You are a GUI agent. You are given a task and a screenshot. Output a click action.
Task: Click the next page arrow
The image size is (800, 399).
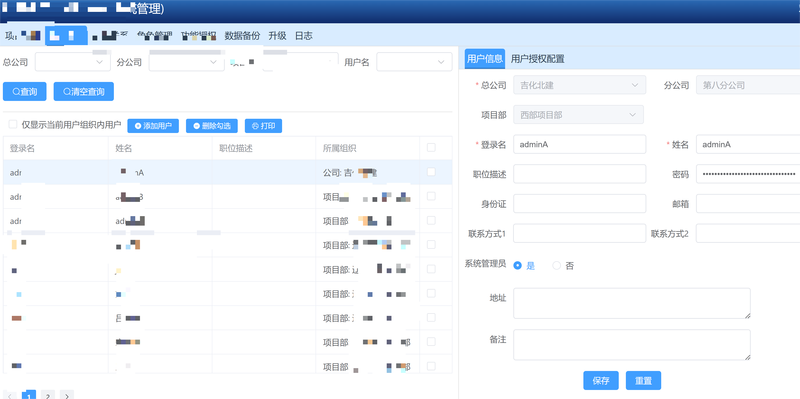[x=67, y=395]
